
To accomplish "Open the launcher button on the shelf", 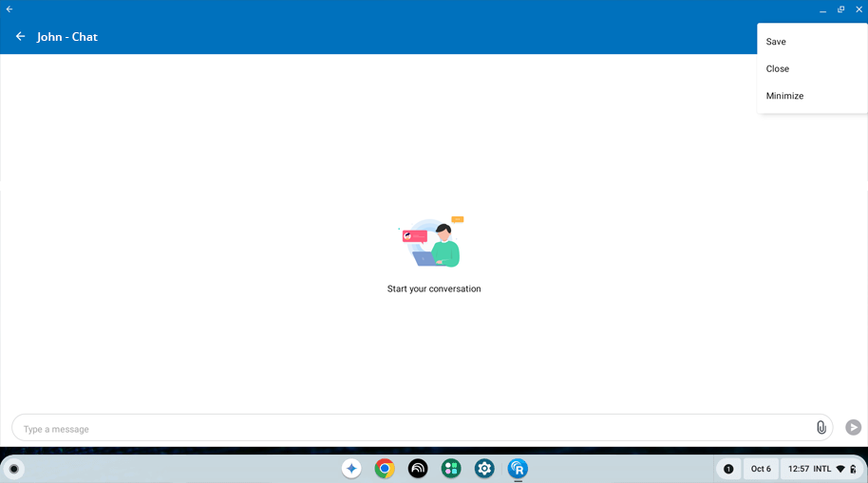I will click(14, 469).
